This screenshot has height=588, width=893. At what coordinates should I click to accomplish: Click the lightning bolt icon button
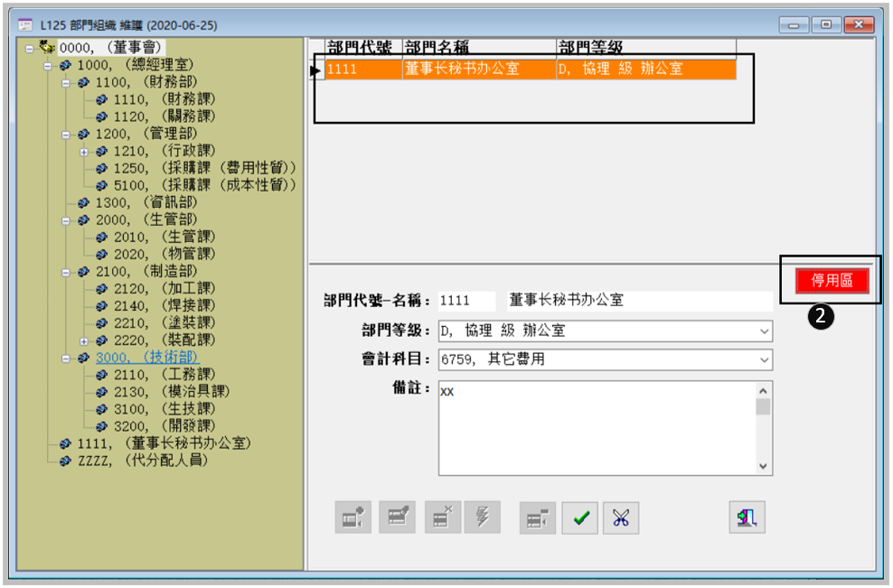click(x=482, y=518)
